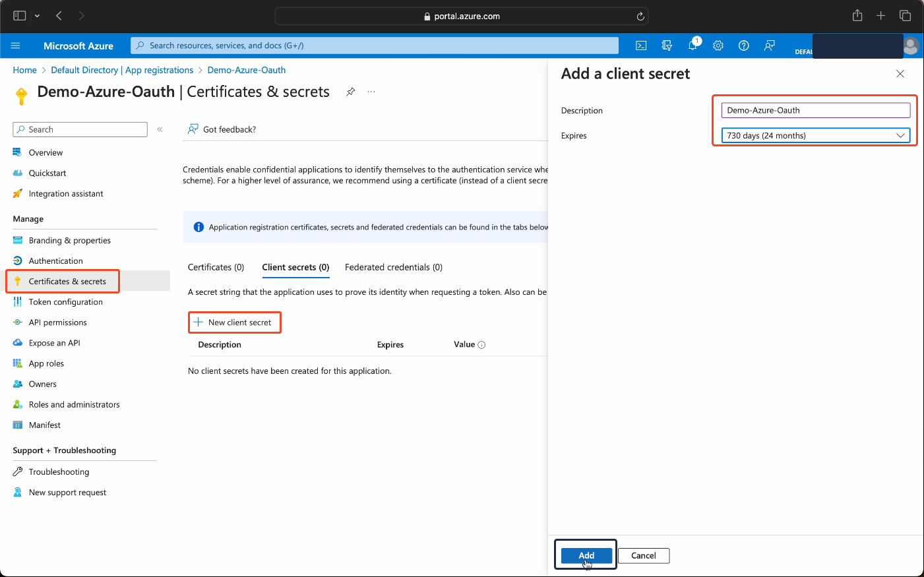
Task: Select Token configuration in the sidebar
Action: [x=66, y=301]
